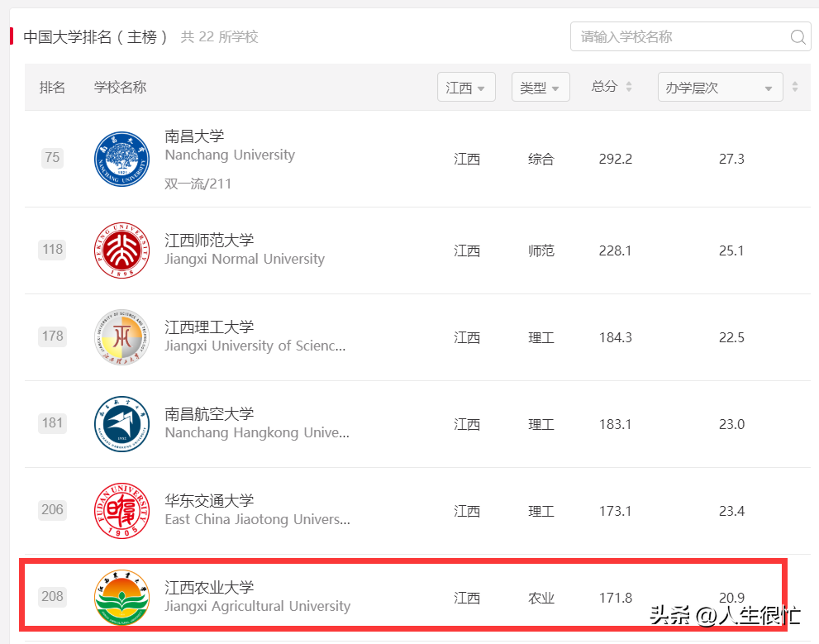819x644 pixels.
Task: Click Nanchang Hangkong University logo
Action: 121,424
